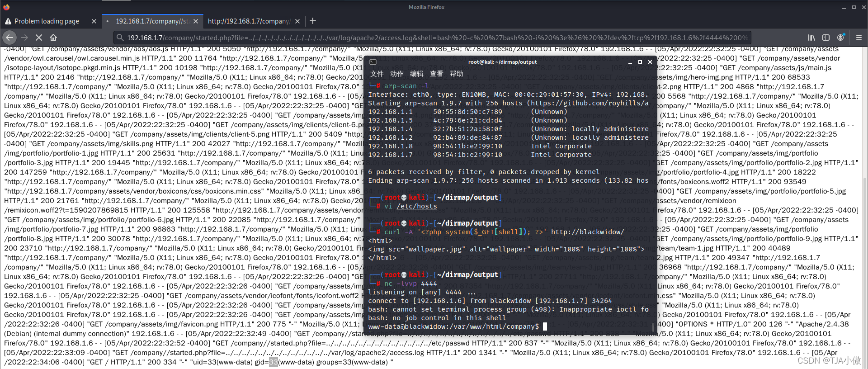Click the terminal title 'root@kali: ~/dirmap/output'
This screenshot has height=369, width=868.
coord(502,62)
